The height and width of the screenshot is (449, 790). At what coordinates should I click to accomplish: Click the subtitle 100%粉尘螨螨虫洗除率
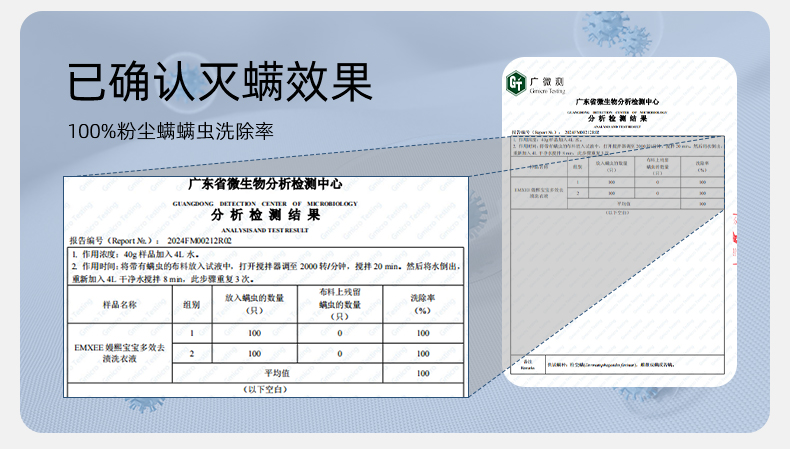pyautogui.click(x=170, y=132)
